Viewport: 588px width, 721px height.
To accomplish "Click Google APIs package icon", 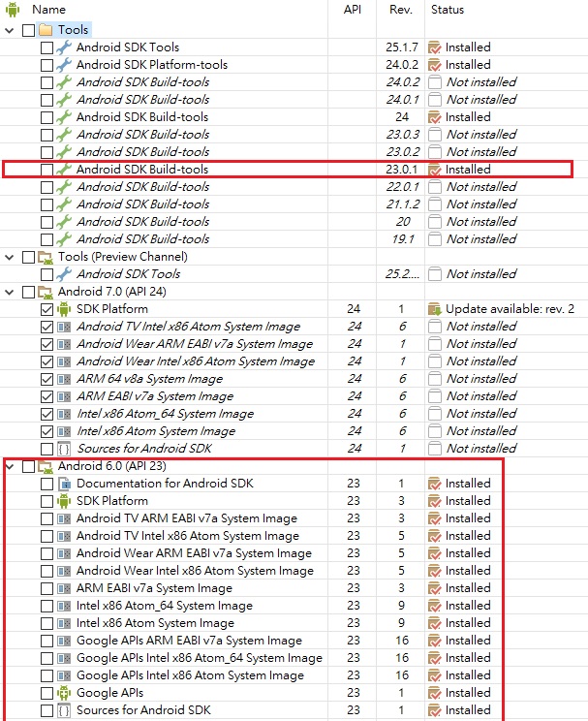I will (64, 693).
